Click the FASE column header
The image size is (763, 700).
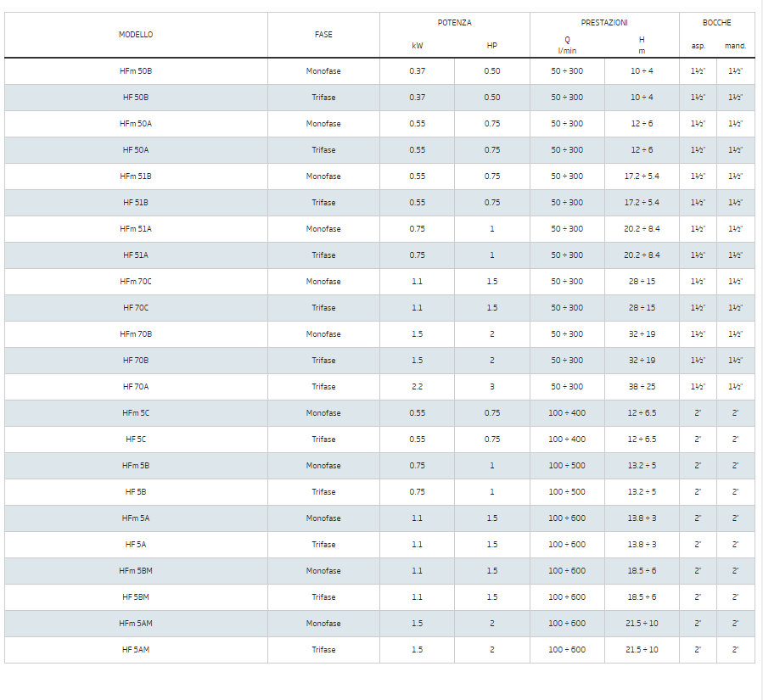click(323, 35)
